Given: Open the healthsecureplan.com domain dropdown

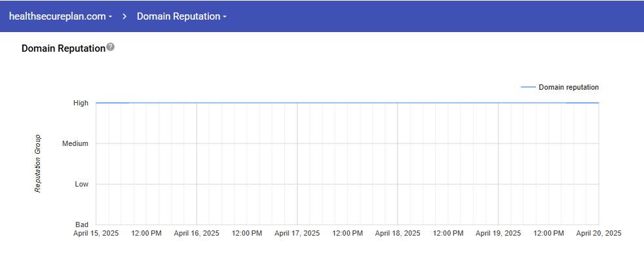Looking at the screenshot, I should pyautogui.click(x=60, y=16).
